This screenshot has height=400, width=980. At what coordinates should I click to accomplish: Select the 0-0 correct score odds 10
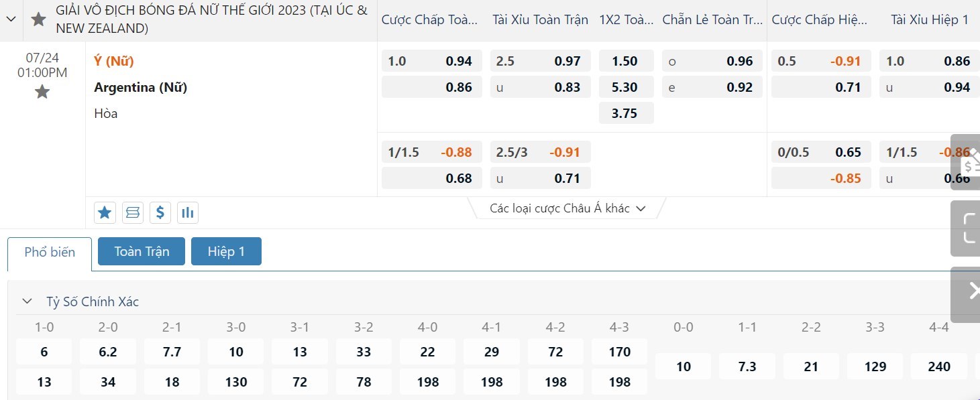(684, 366)
